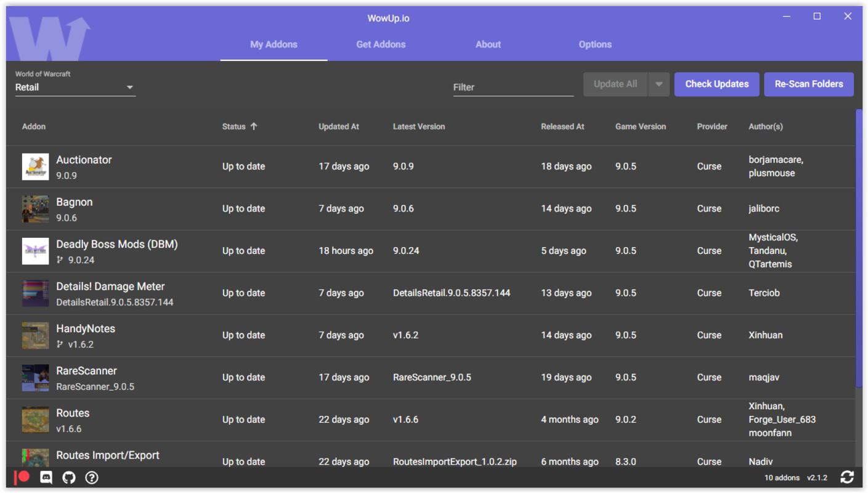Click the branch icon beside DBM 9.0.24

tap(60, 260)
